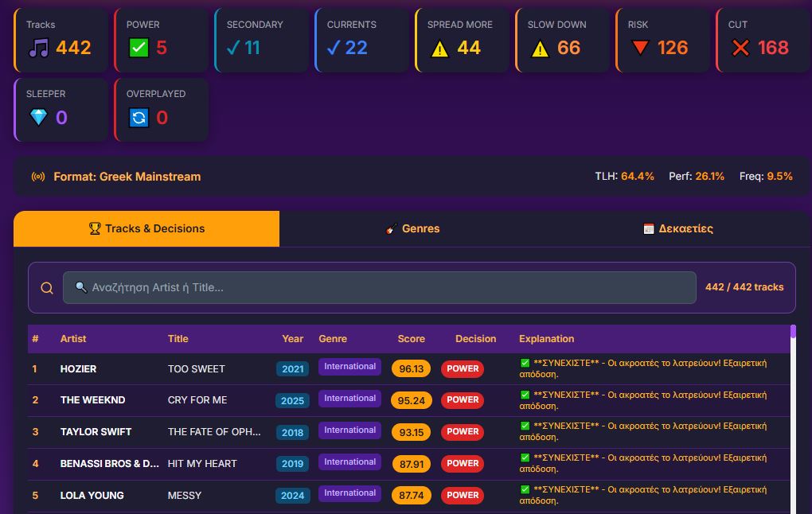Filter by CURRENTS card showing 22
This screenshot has width=812, height=514.
[x=362, y=40]
